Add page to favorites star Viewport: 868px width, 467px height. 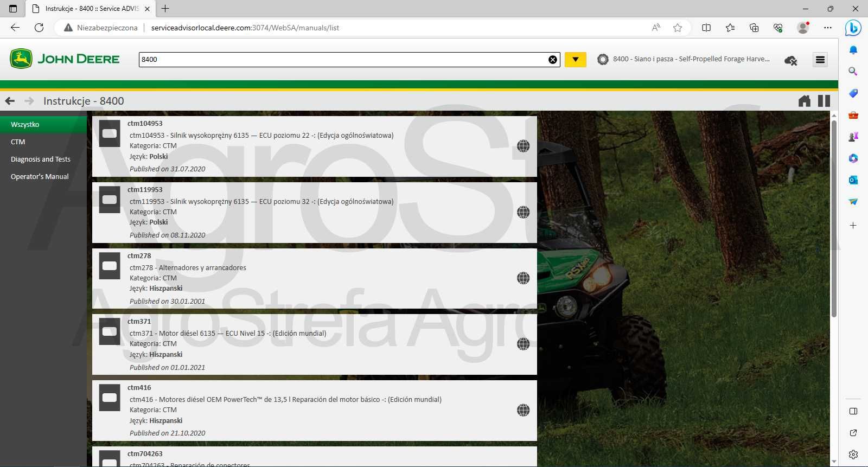(678, 28)
